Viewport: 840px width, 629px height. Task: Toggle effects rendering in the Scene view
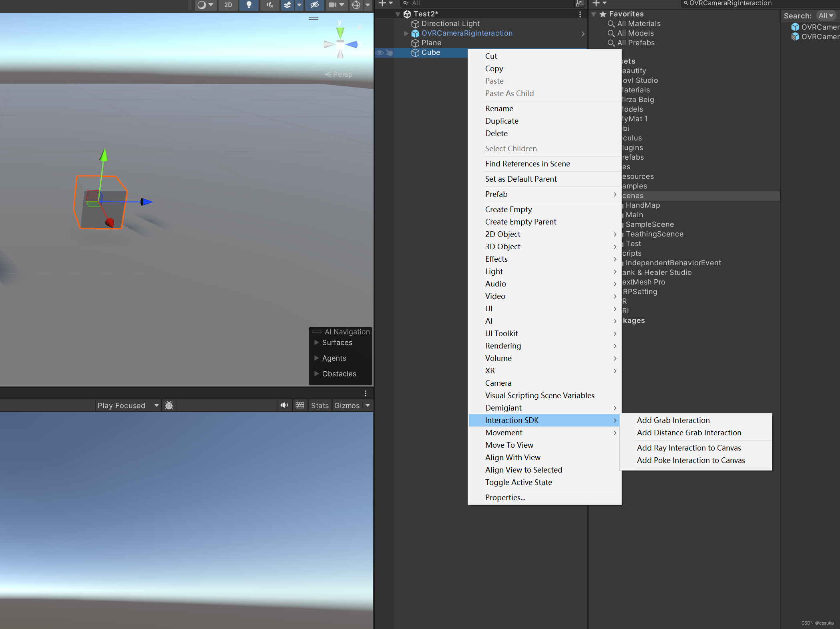(x=287, y=5)
